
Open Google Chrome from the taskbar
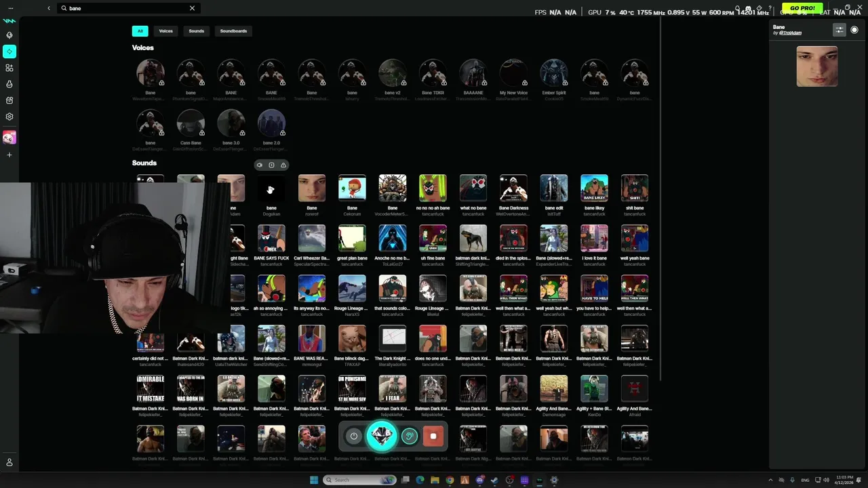click(x=450, y=480)
